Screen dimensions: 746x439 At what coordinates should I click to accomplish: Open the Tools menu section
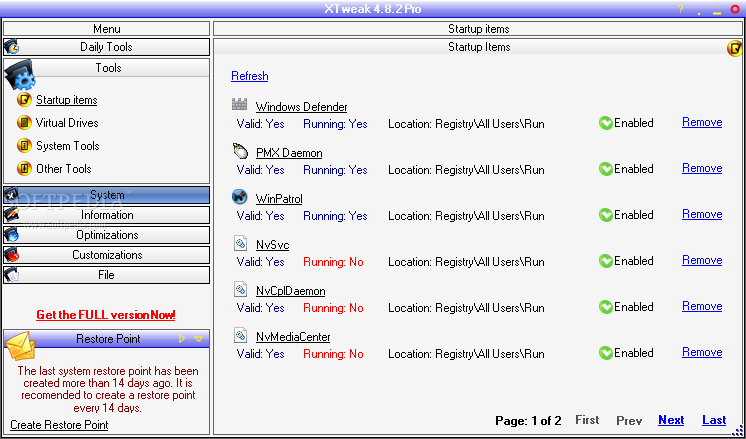point(108,68)
